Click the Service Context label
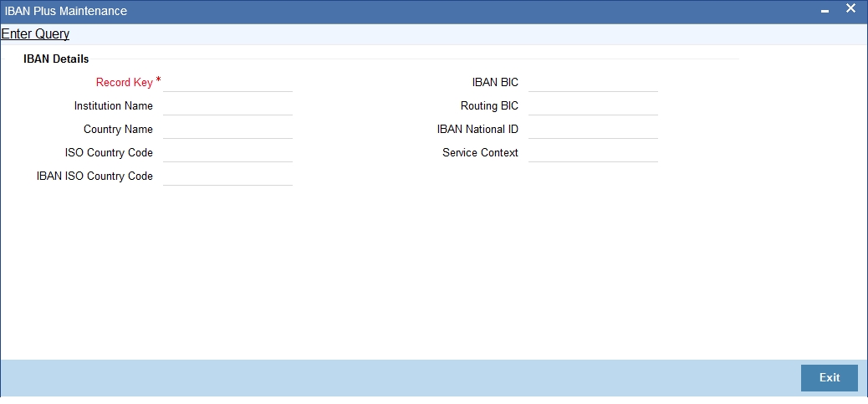868x404 pixels. (481, 152)
